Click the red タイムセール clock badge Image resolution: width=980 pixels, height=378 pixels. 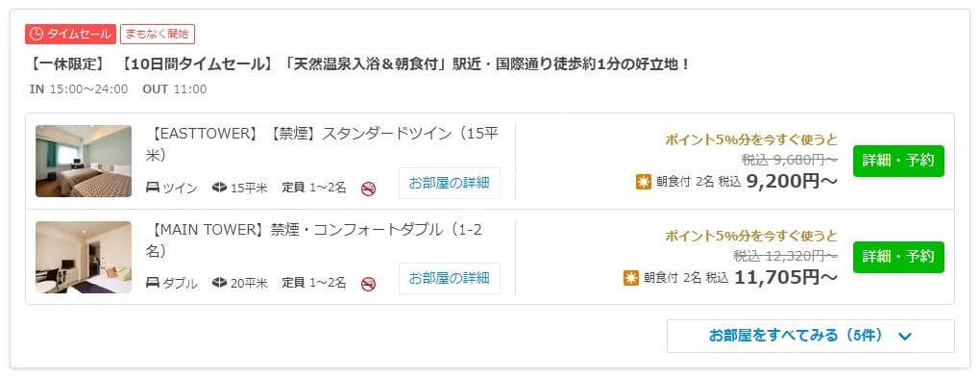71,34
